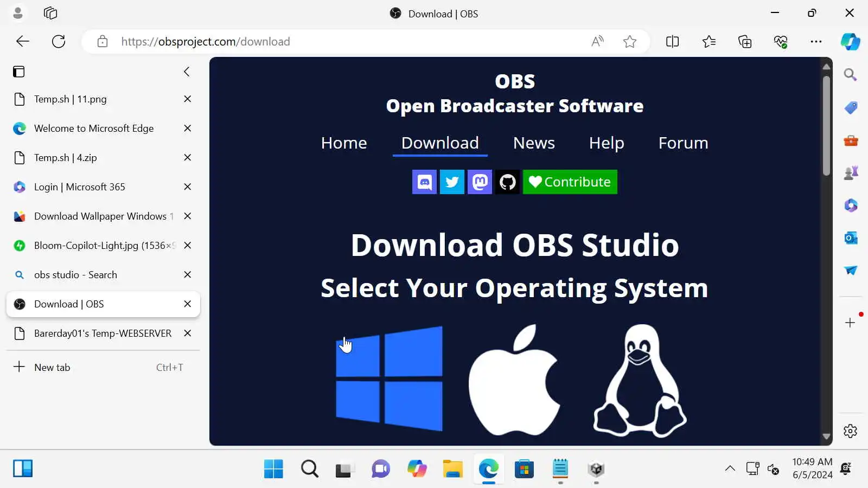The image size is (868, 488).
Task: Customize sidebar with plus button
Action: 850,323
